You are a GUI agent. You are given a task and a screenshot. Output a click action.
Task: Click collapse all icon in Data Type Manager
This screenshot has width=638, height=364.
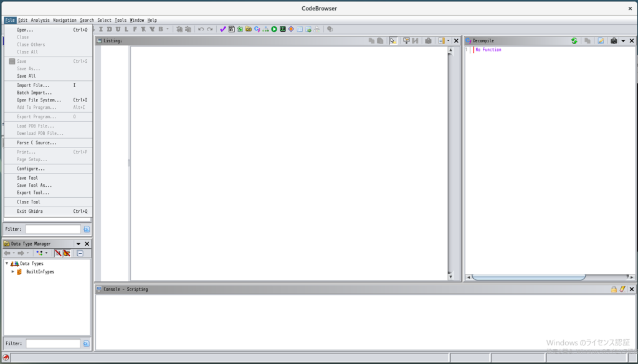pos(80,253)
